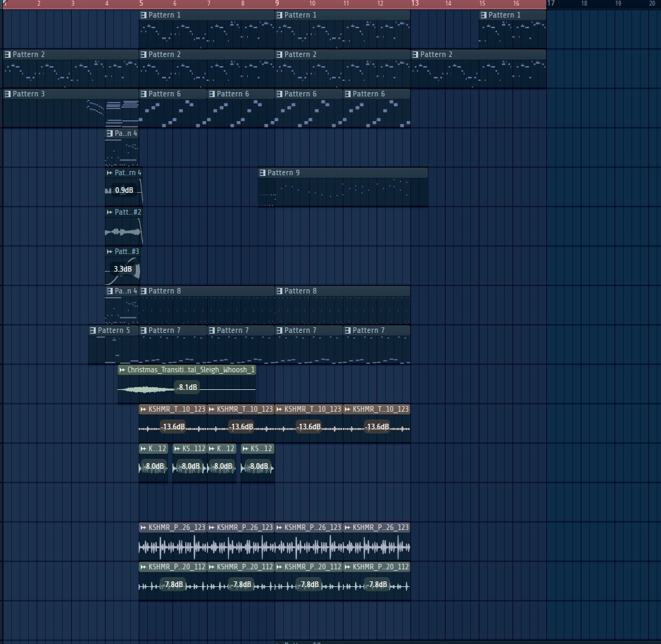This screenshot has width=661, height=644.
Task: Open menu icon of Pa..n 4 clip beside Pattern 8
Action: [x=110, y=291]
